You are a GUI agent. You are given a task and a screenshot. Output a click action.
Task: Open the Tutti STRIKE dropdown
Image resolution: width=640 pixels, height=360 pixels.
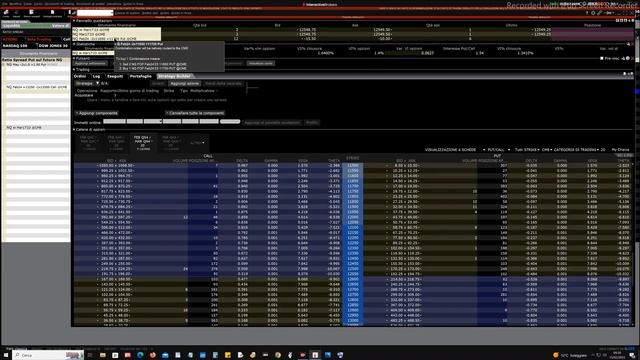tap(527, 150)
